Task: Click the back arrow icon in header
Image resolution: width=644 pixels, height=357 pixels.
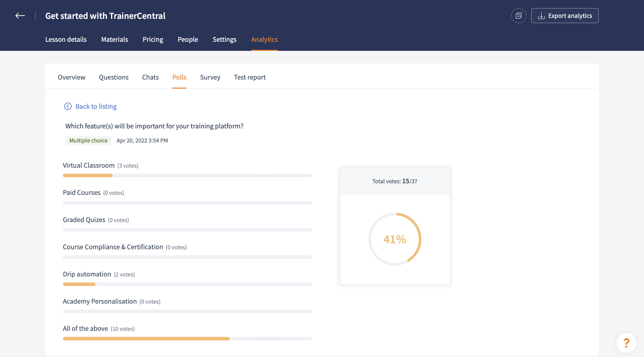Action: point(20,16)
